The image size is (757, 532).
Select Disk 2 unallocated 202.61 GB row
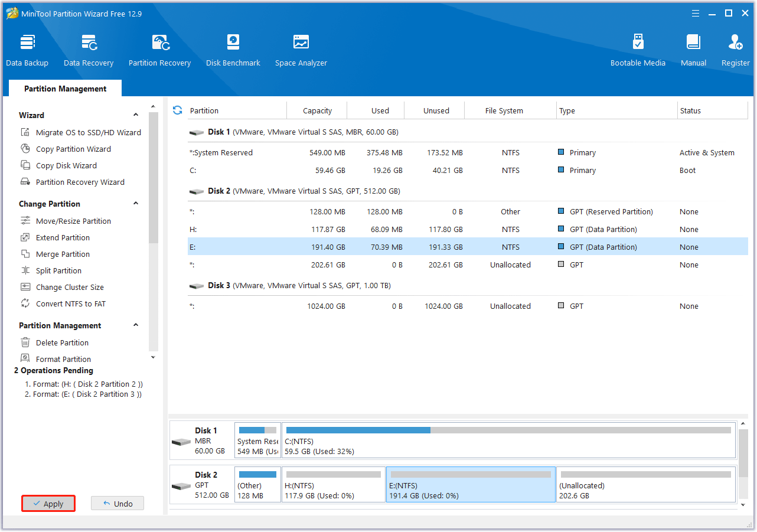coord(468,265)
